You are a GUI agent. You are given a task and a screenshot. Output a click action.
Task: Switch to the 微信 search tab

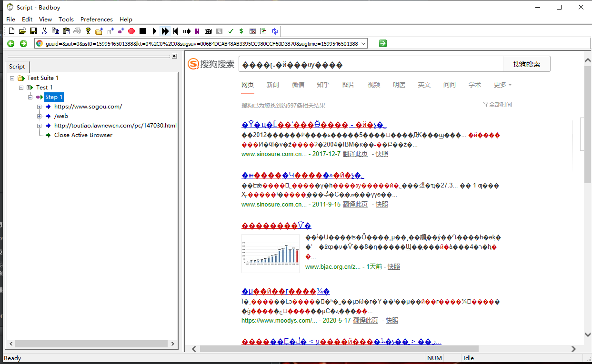point(298,85)
